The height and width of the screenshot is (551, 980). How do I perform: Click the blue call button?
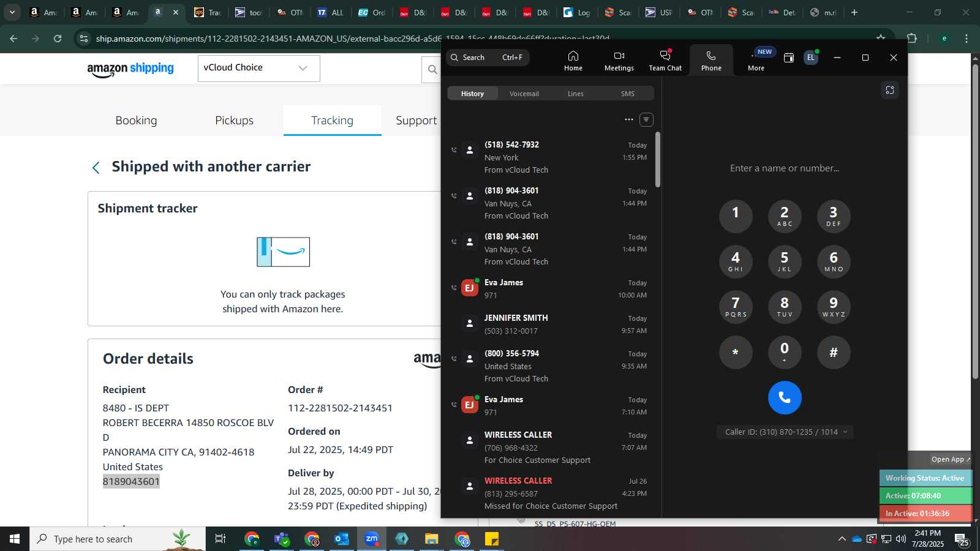pos(785,397)
